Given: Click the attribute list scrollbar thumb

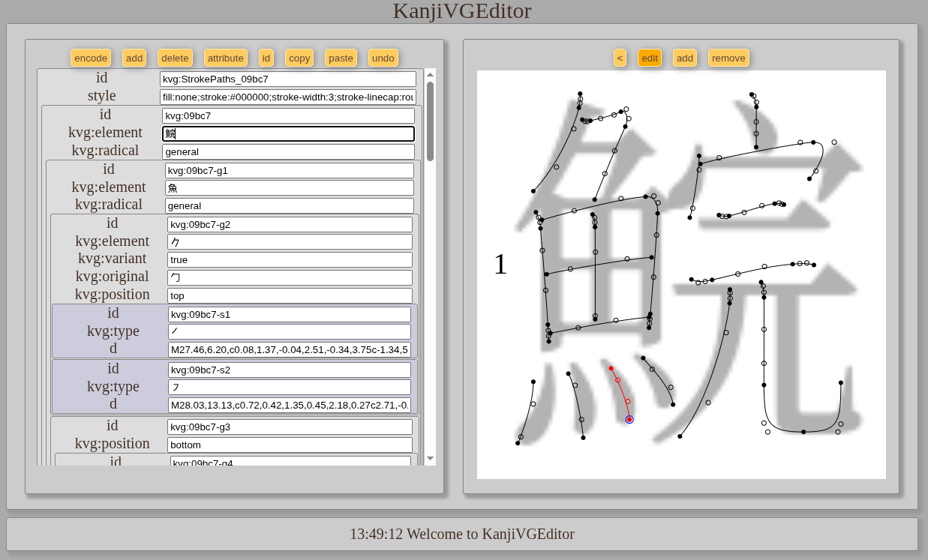Looking at the screenshot, I should (x=430, y=121).
